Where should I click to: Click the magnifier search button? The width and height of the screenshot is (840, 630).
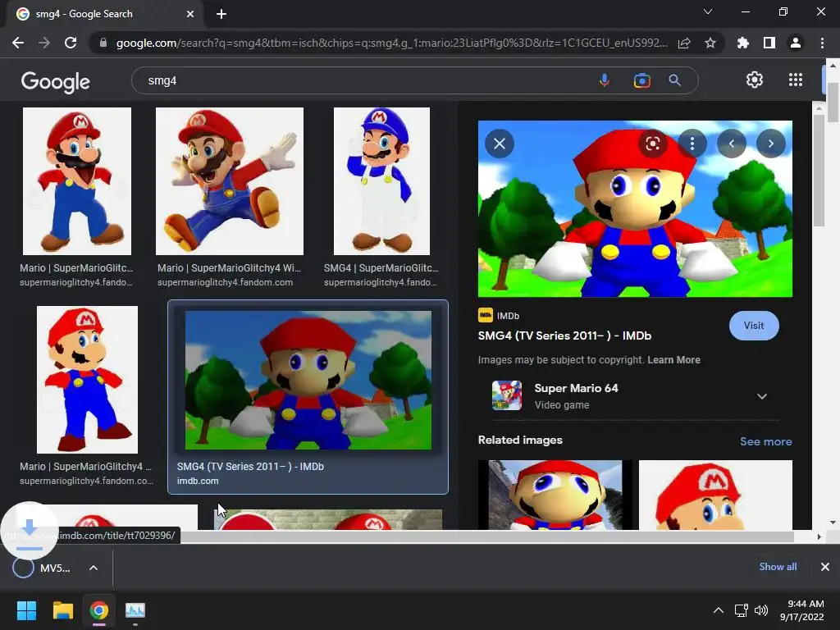(x=674, y=80)
